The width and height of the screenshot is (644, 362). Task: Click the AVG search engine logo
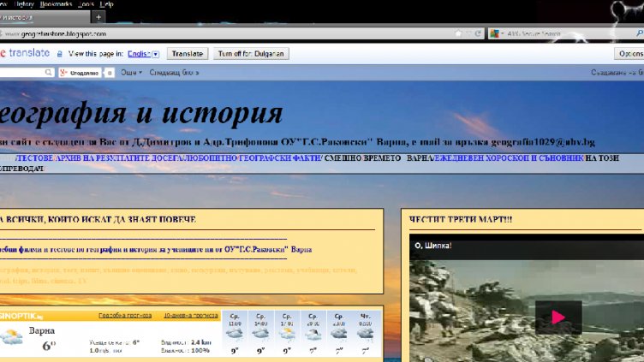[x=494, y=33]
